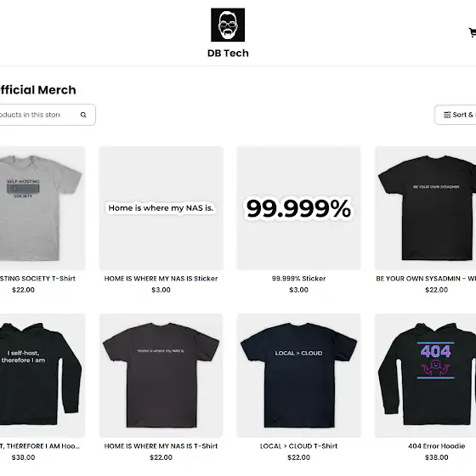Open the Self-Hosting Society T-Shirt image
476x476 pixels.
(x=42, y=208)
